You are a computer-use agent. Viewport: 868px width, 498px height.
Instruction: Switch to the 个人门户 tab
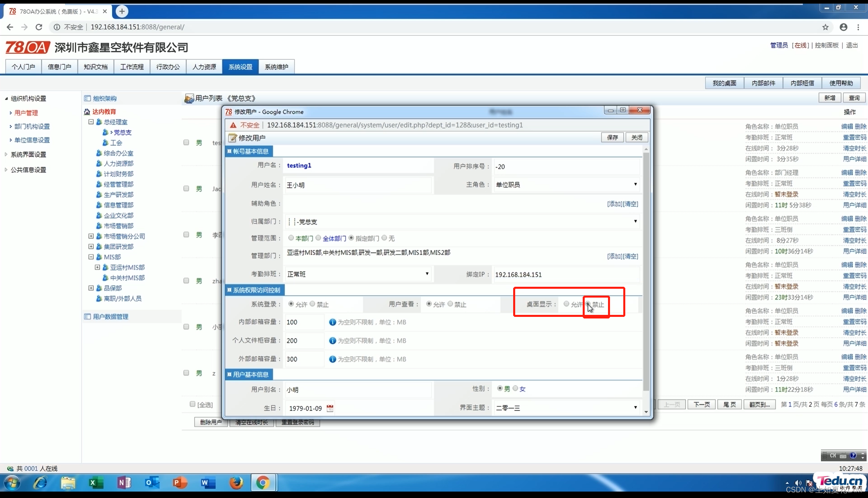click(23, 67)
